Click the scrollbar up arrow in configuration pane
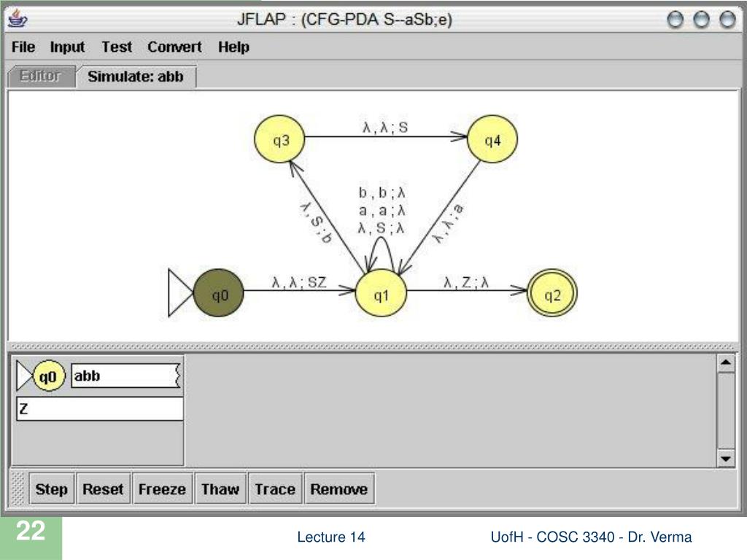 point(726,363)
